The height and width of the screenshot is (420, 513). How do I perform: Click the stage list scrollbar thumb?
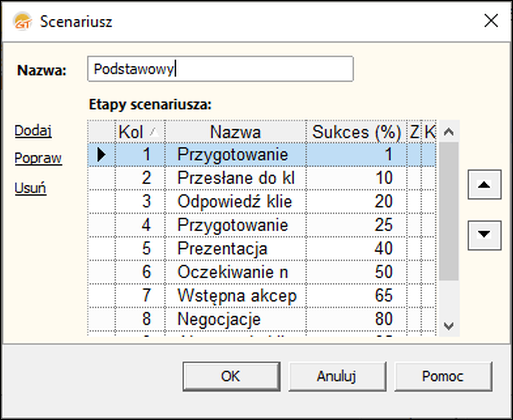[x=449, y=212]
